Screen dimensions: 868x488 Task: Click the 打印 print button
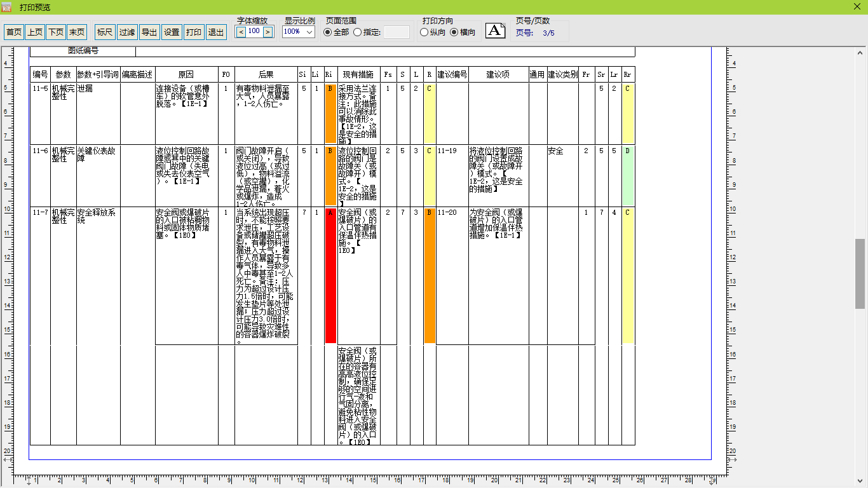(194, 32)
